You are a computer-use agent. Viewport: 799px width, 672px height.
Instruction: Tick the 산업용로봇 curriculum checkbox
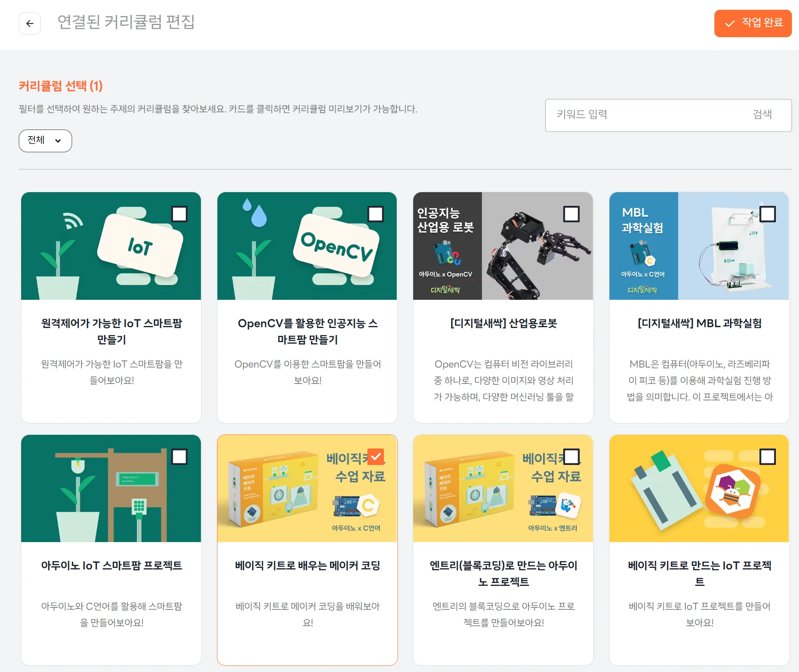click(571, 214)
